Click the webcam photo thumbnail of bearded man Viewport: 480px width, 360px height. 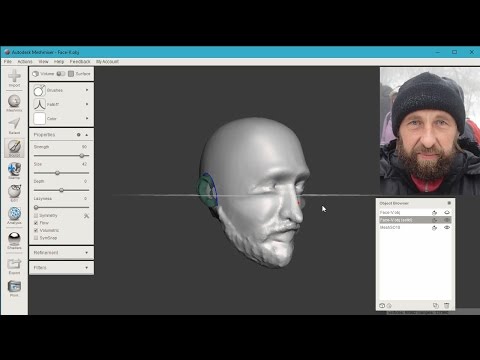pos(430,131)
